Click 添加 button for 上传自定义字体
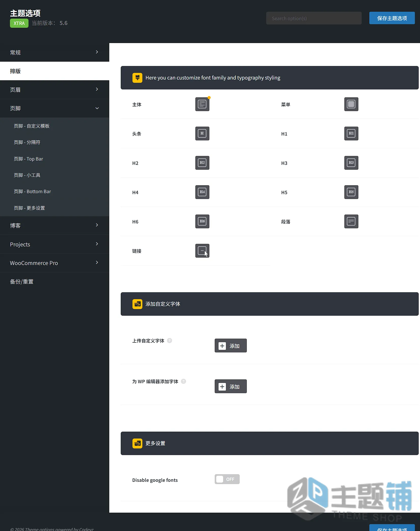 (x=231, y=346)
